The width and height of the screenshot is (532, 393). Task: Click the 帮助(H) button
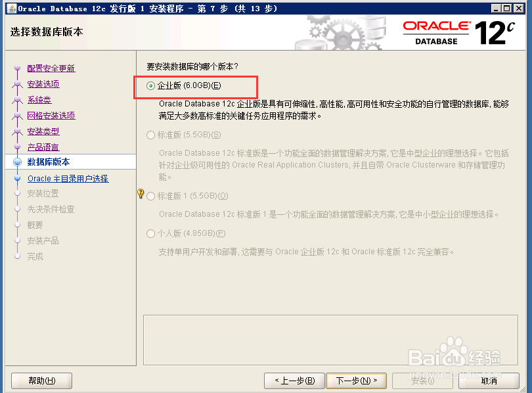41,381
